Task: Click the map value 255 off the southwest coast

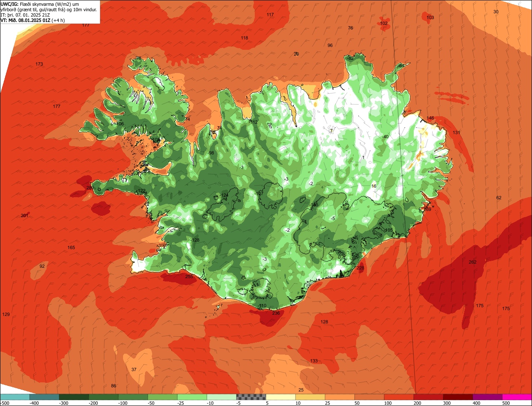Action: pyautogui.click(x=189, y=276)
